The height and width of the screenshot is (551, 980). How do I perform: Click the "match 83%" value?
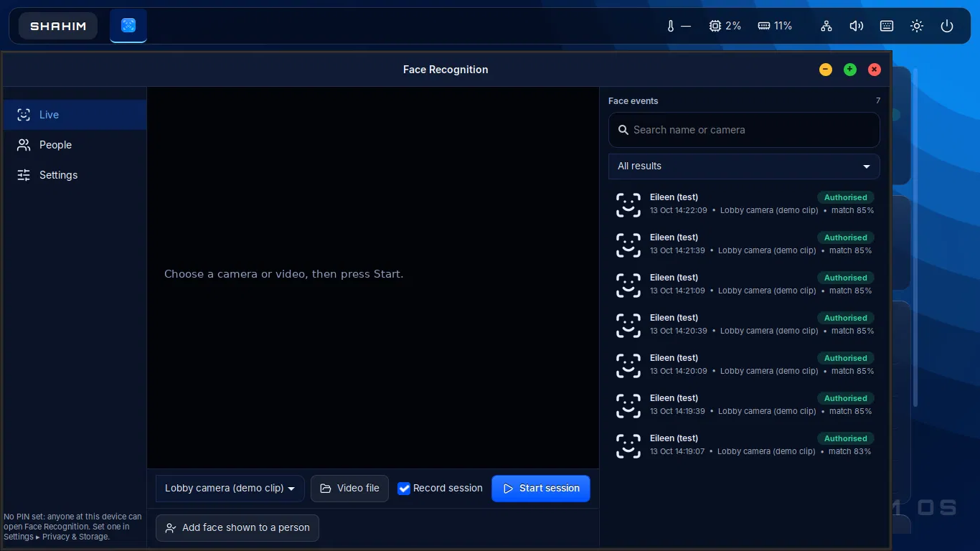[850, 452]
